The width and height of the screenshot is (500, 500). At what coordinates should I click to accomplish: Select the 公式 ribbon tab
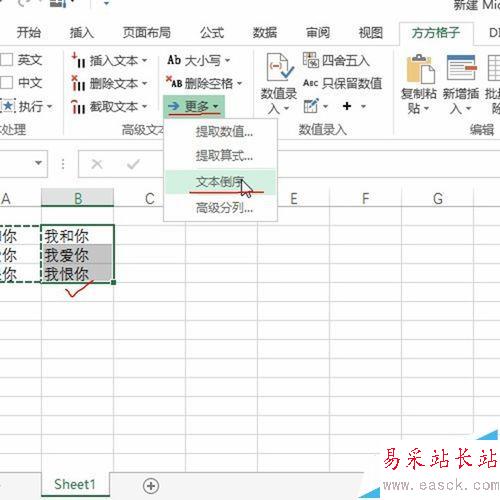point(212,33)
